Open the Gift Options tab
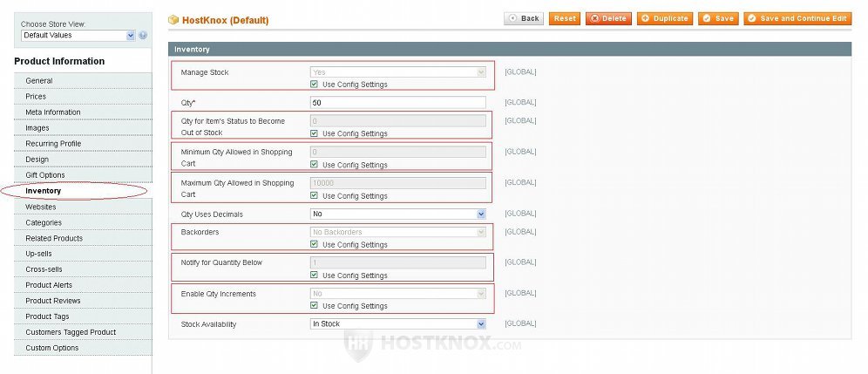Image resolution: width=868 pixels, height=374 pixels. [x=83, y=175]
